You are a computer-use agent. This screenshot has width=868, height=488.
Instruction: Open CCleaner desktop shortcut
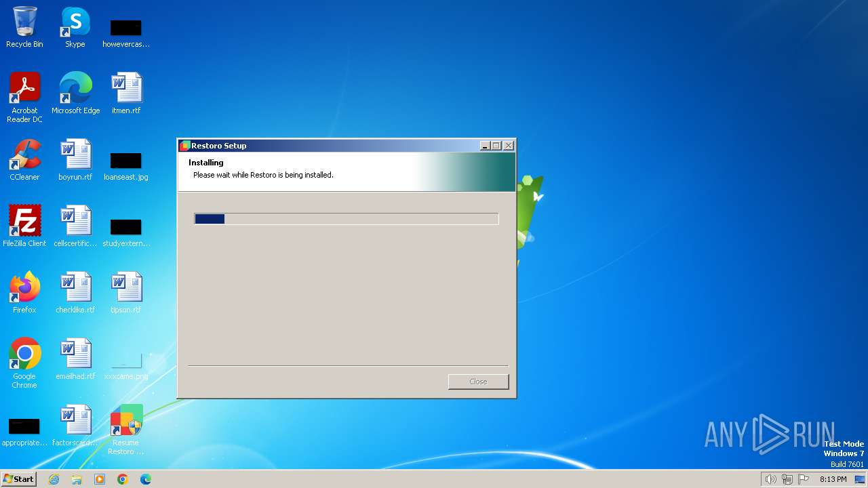click(24, 159)
